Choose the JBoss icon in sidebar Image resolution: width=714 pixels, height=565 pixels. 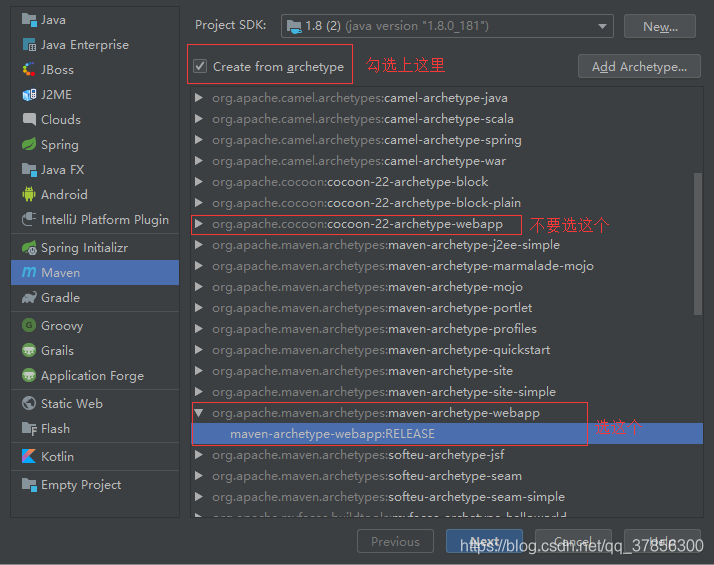pos(29,70)
